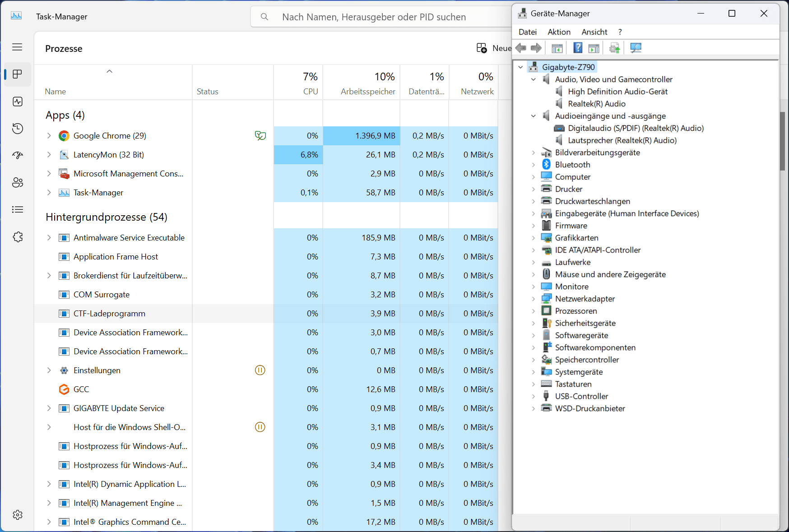Click the update driver toolbar icon
Viewport: 789px width, 532px height.
point(614,48)
